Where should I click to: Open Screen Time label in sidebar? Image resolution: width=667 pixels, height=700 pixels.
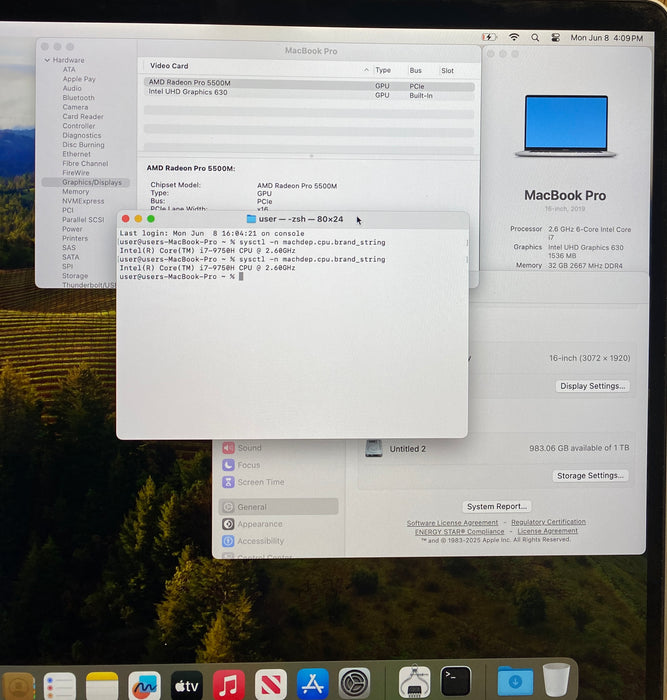point(261,482)
